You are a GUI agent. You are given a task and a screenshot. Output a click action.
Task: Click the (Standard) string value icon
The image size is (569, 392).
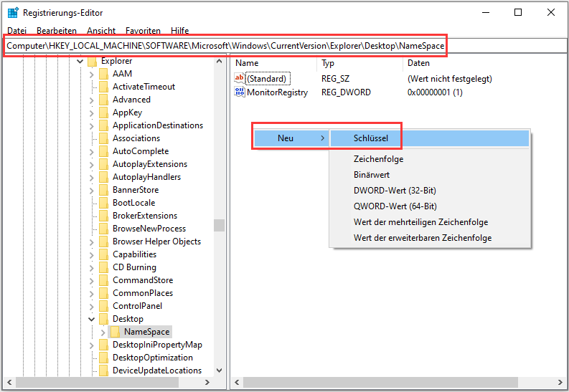[x=240, y=79]
